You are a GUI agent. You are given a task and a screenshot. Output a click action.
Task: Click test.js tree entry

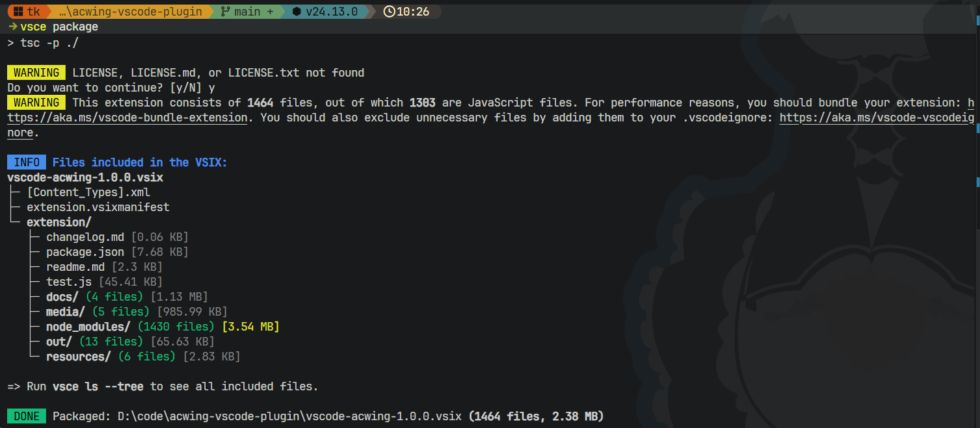point(69,282)
